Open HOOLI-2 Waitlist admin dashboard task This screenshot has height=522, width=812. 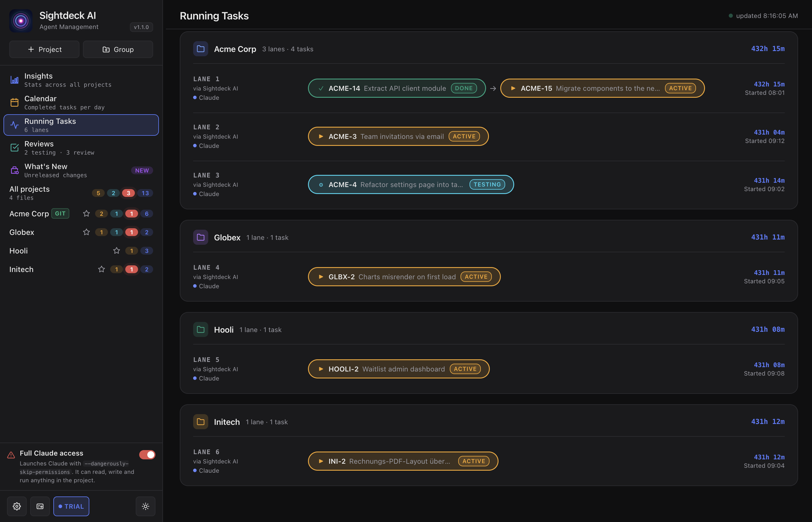click(x=398, y=369)
